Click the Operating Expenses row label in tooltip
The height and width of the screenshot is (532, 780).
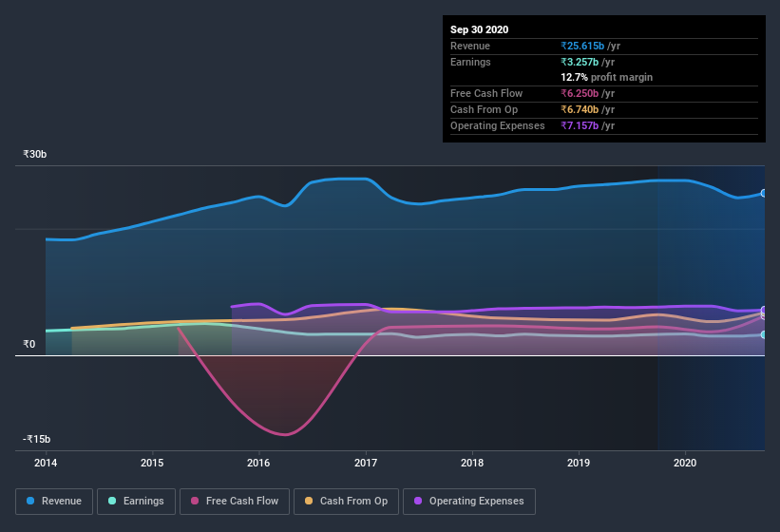[x=498, y=125]
